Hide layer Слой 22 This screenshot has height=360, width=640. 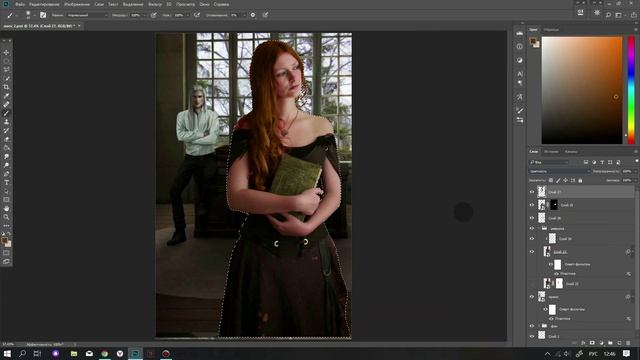click(x=532, y=252)
